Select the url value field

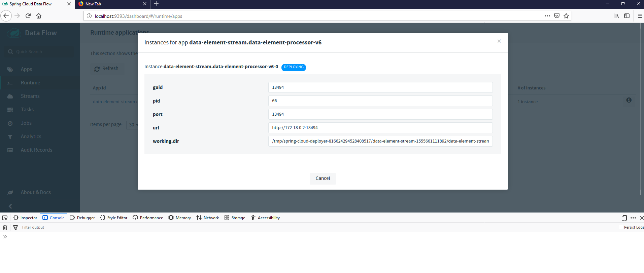380,128
